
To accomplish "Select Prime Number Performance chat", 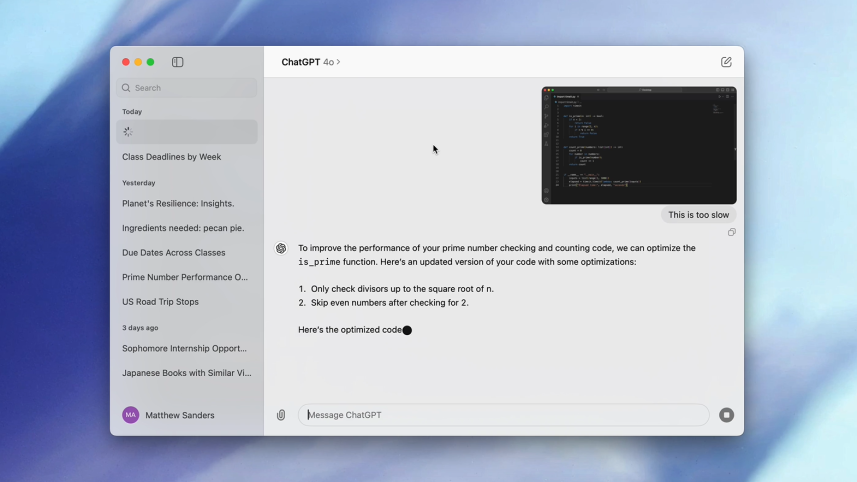I will pyautogui.click(x=186, y=277).
